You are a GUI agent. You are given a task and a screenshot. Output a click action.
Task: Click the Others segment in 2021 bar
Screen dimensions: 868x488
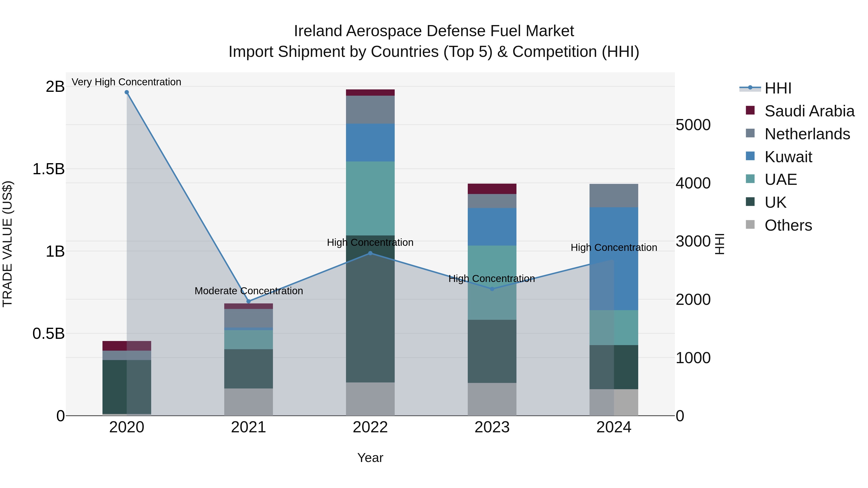(x=249, y=402)
